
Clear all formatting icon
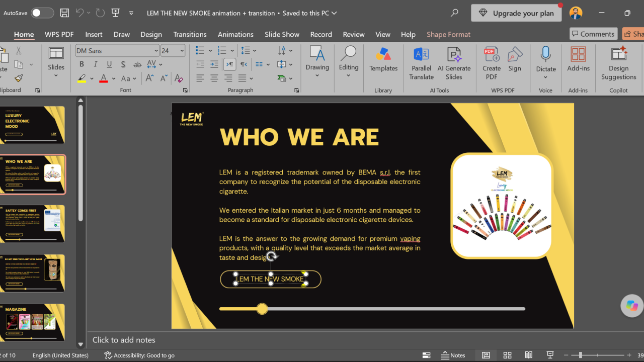(178, 78)
